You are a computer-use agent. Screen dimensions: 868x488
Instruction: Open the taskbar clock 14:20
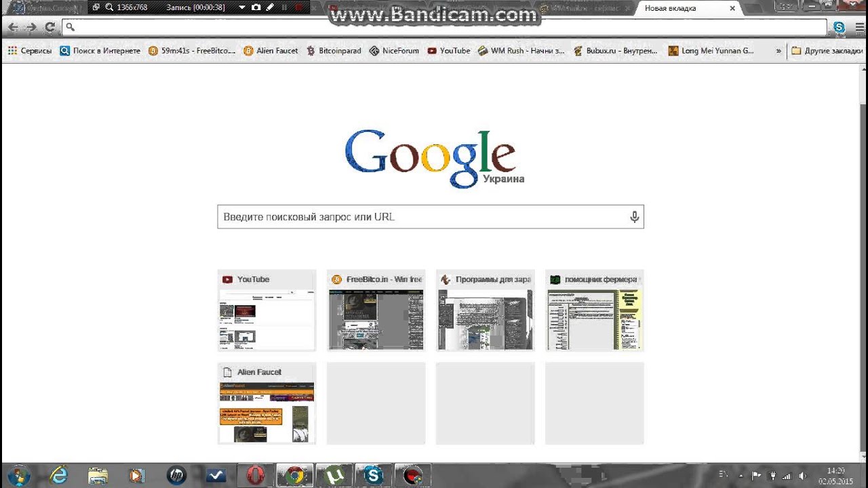835,476
